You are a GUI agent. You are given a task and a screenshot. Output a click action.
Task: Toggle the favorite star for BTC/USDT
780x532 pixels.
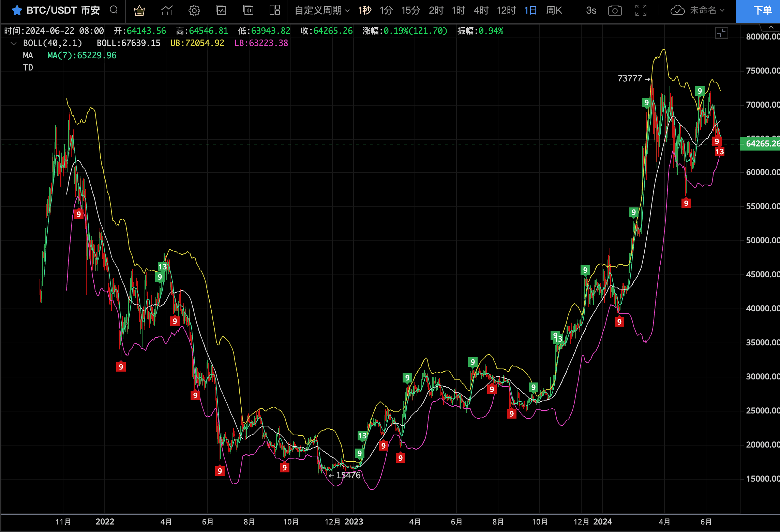click(x=17, y=11)
